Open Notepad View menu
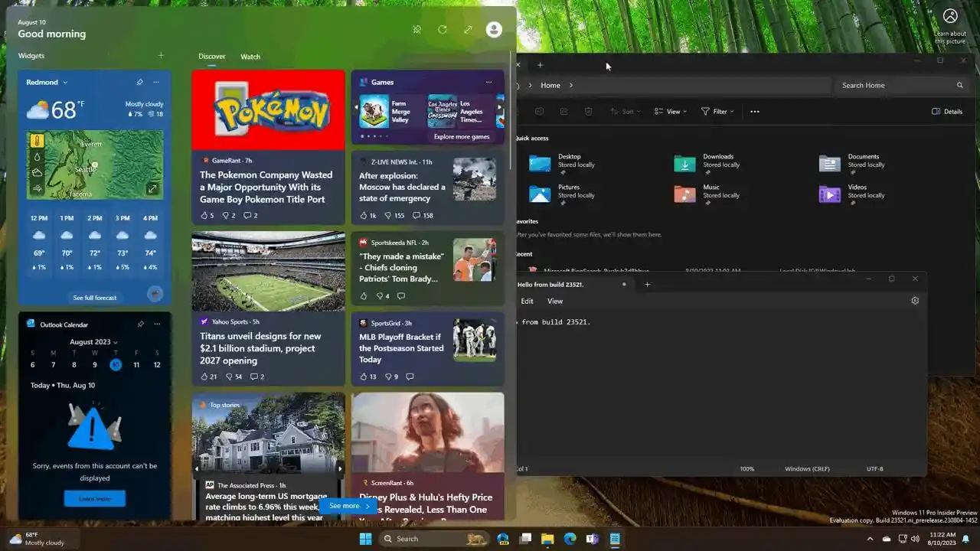The height and width of the screenshot is (551, 980). 555,302
